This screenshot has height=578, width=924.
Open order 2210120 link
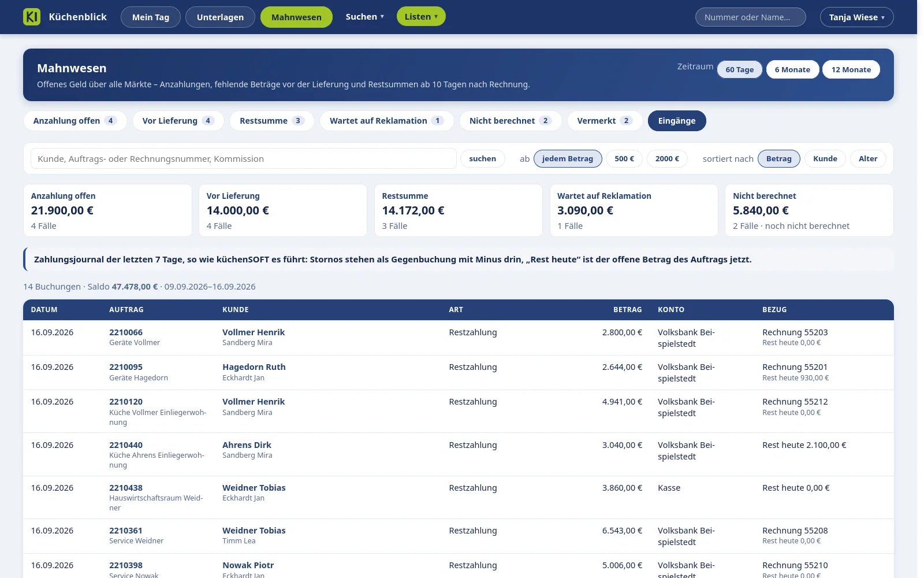click(x=126, y=402)
